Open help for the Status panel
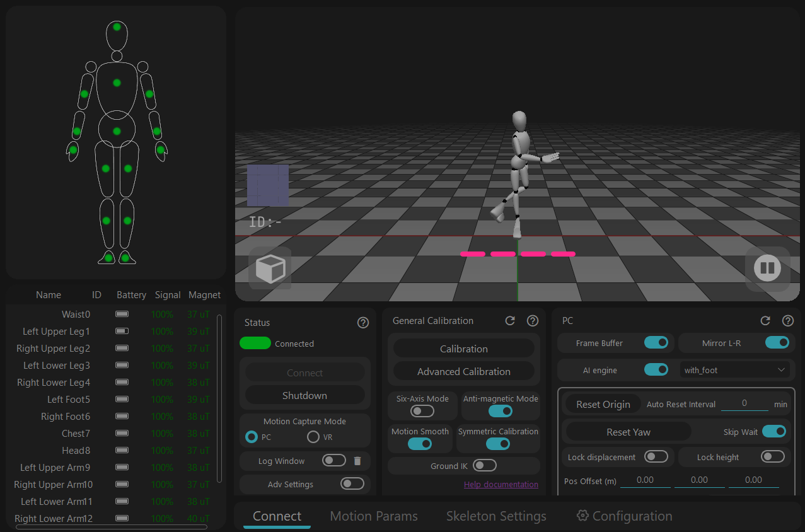The image size is (805, 532). (x=363, y=323)
